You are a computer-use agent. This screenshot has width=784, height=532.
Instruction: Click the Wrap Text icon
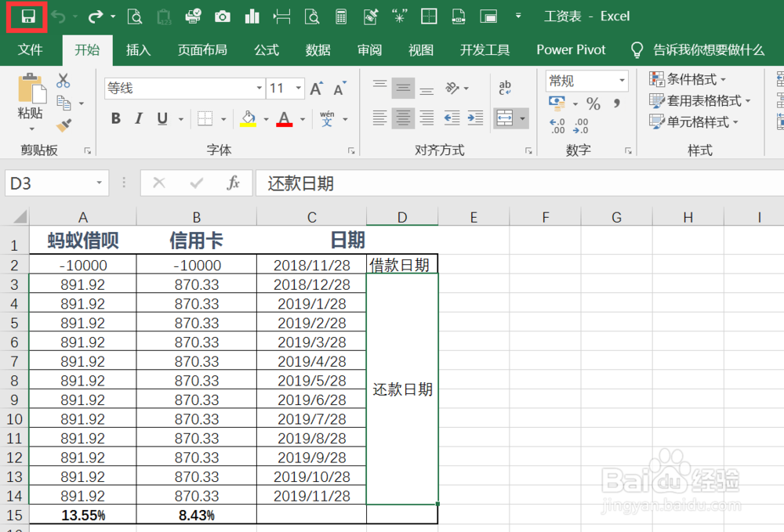[x=504, y=86]
